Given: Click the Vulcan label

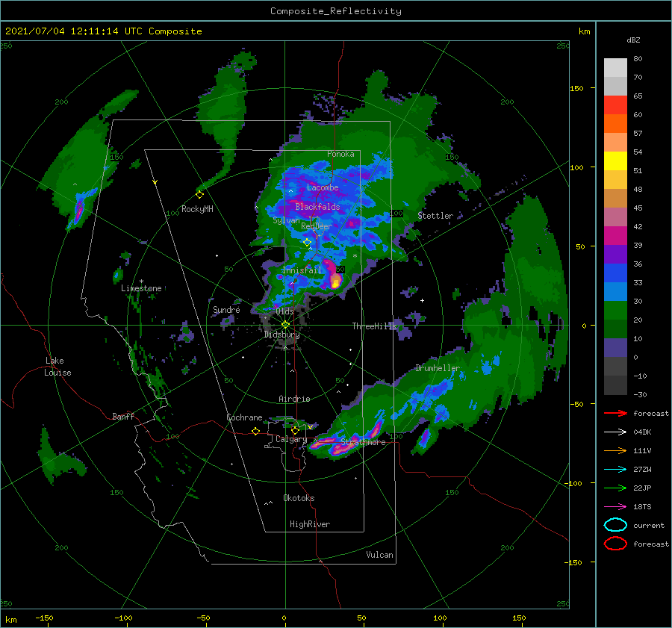Looking at the screenshot, I should [x=379, y=555].
